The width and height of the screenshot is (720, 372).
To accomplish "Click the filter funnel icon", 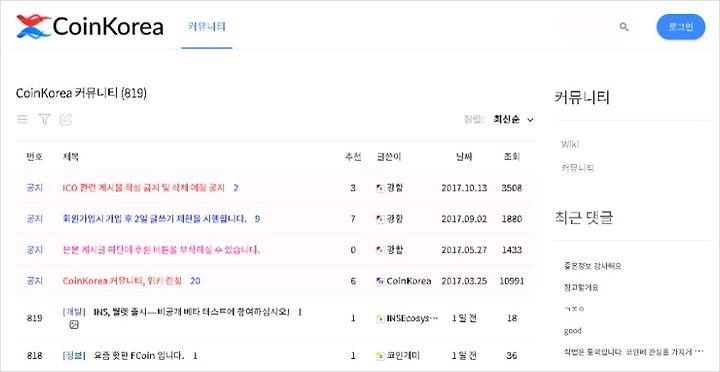I will click(x=44, y=119).
